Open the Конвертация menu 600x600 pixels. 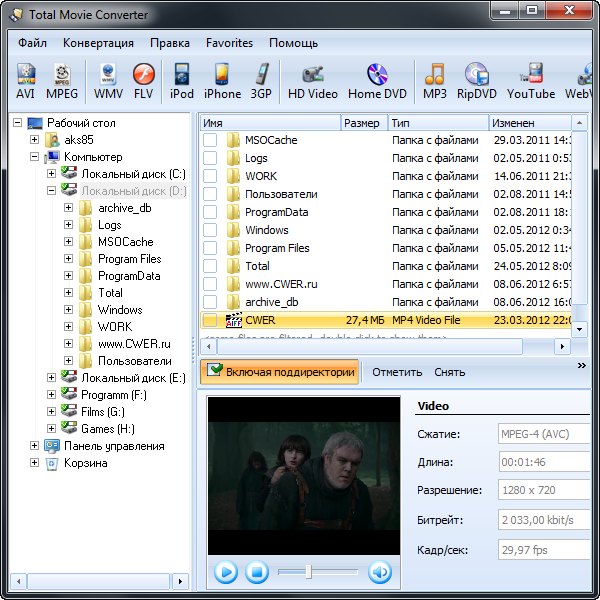(x=98, y=43)
